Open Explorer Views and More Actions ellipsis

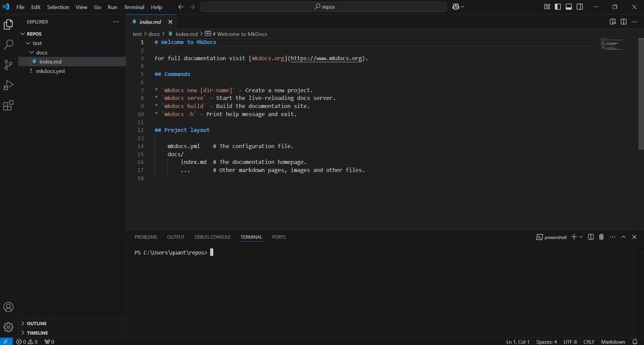coord(116,22)
